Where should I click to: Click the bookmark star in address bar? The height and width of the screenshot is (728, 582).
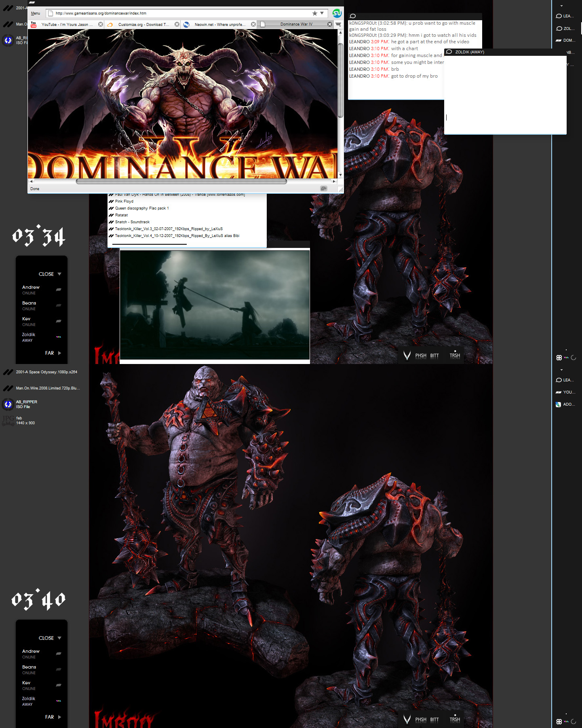click(x=314, y=13)
